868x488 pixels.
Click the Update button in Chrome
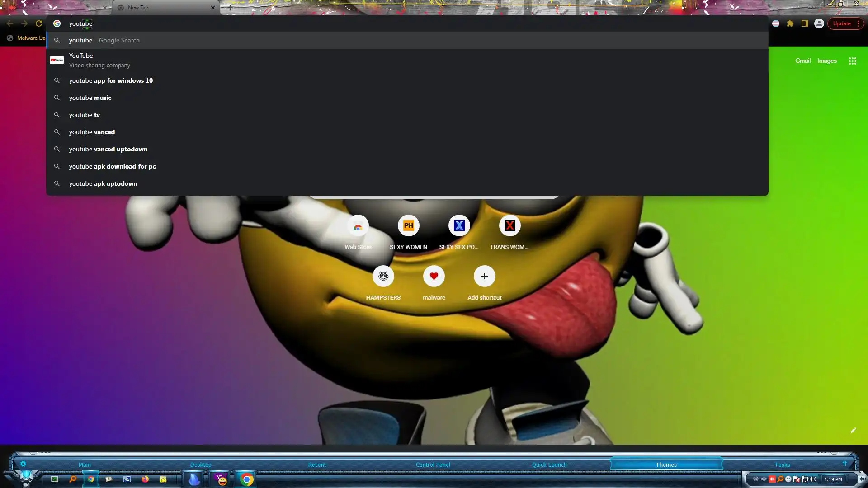pyautogui.click(x=842, y=23)
